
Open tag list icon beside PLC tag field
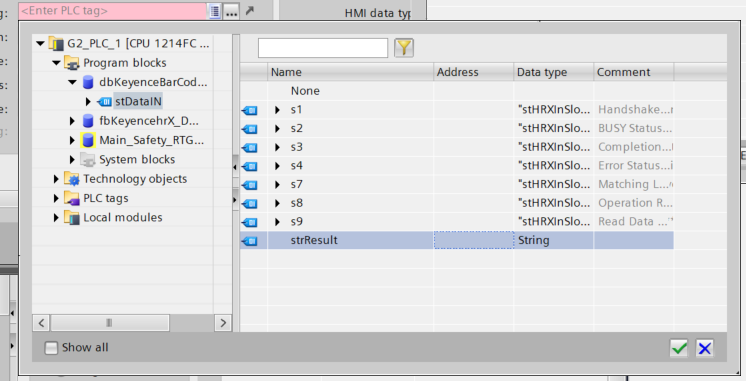point(215,11)
